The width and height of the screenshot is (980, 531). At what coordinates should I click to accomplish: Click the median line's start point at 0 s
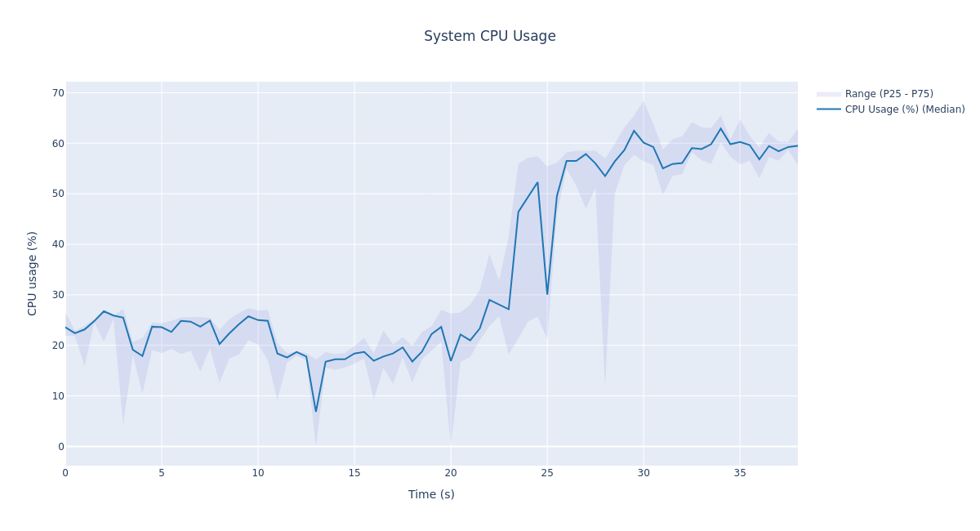[66, 328]
